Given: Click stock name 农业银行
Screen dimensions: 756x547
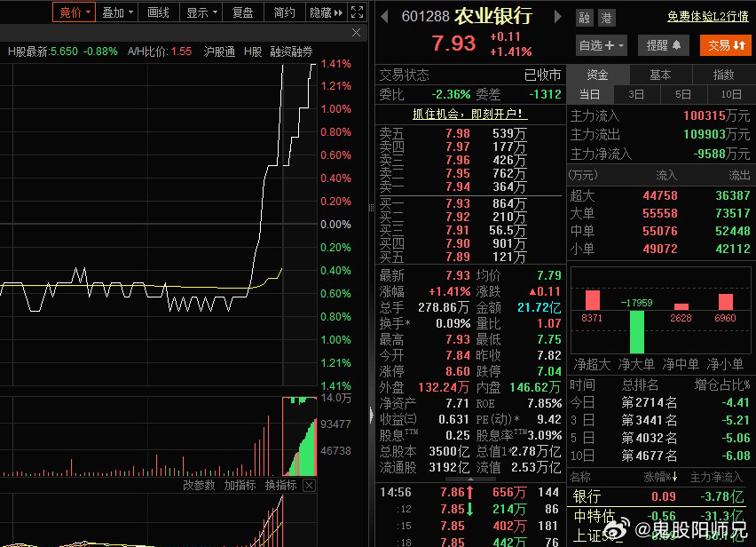Looking at the screenshot, I should pos(493,16).
